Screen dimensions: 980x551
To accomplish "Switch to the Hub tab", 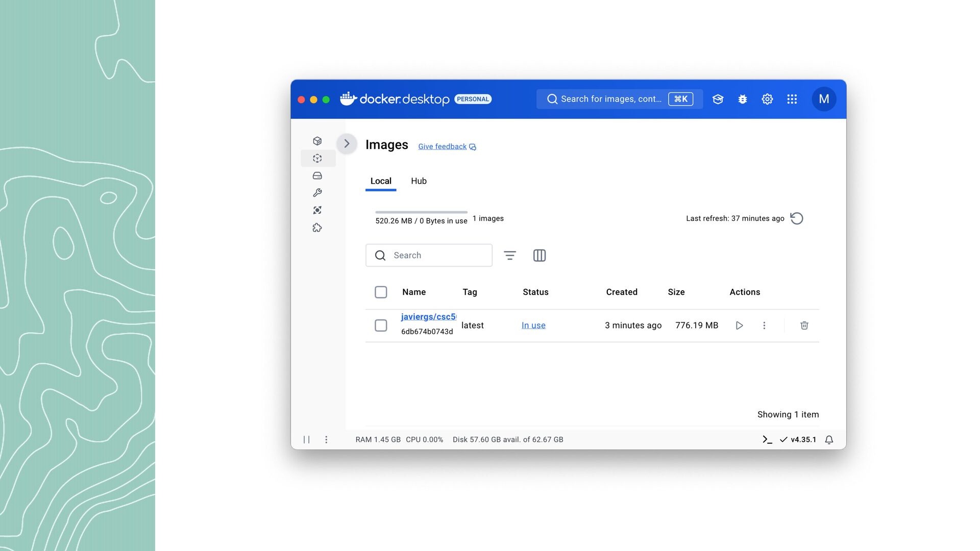I will click(x=419, y=181).
